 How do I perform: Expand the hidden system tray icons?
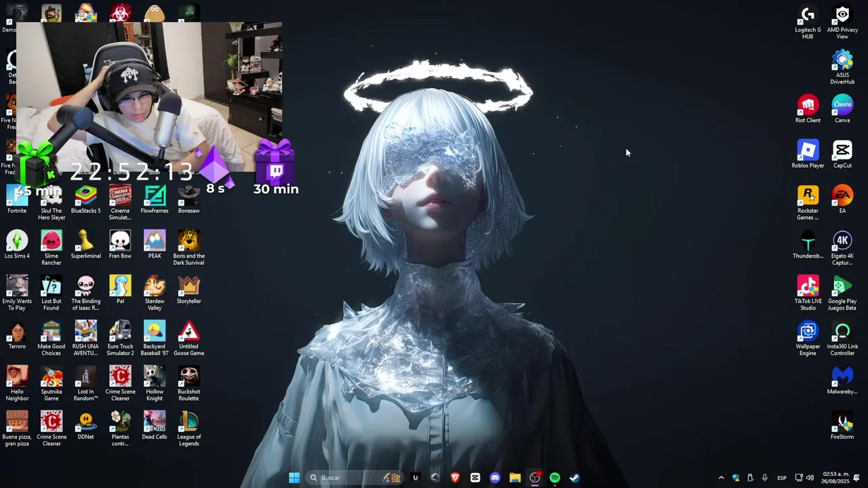(x=721, y=478)
